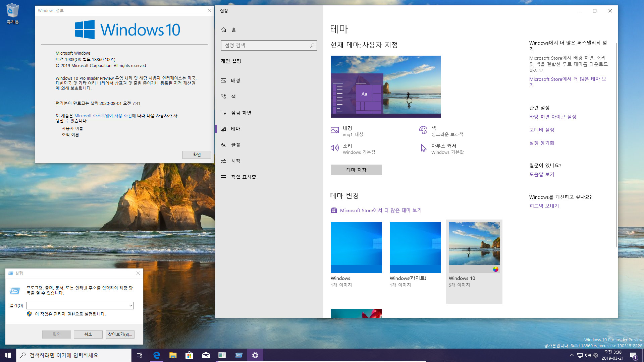The height and width of the screenshot is (362, 644).
Task: Open Microsoft Store from the taskbar
Action: tap(189, 355)
